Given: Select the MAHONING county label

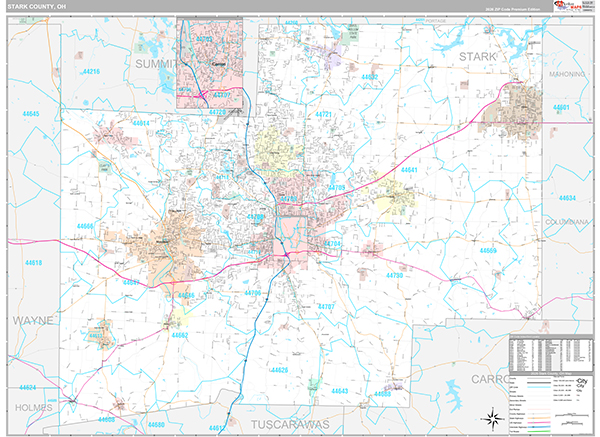Looking at the screenshot, I should (567, 74).
